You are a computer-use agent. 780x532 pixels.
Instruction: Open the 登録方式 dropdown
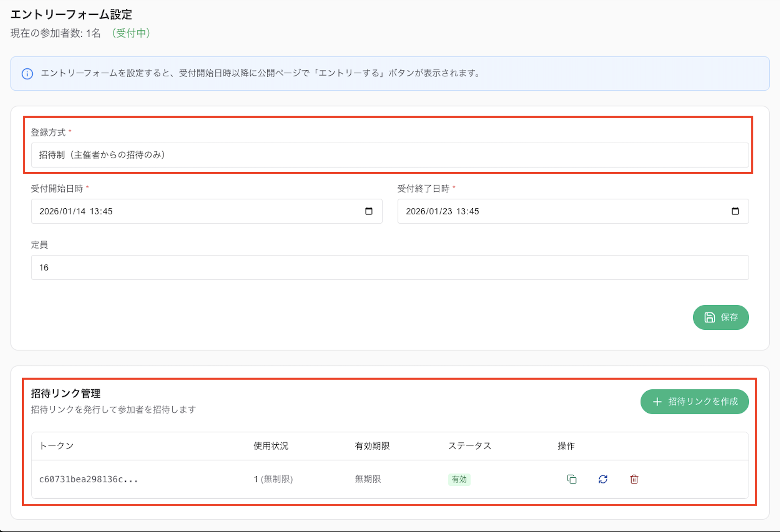[389, 155]
